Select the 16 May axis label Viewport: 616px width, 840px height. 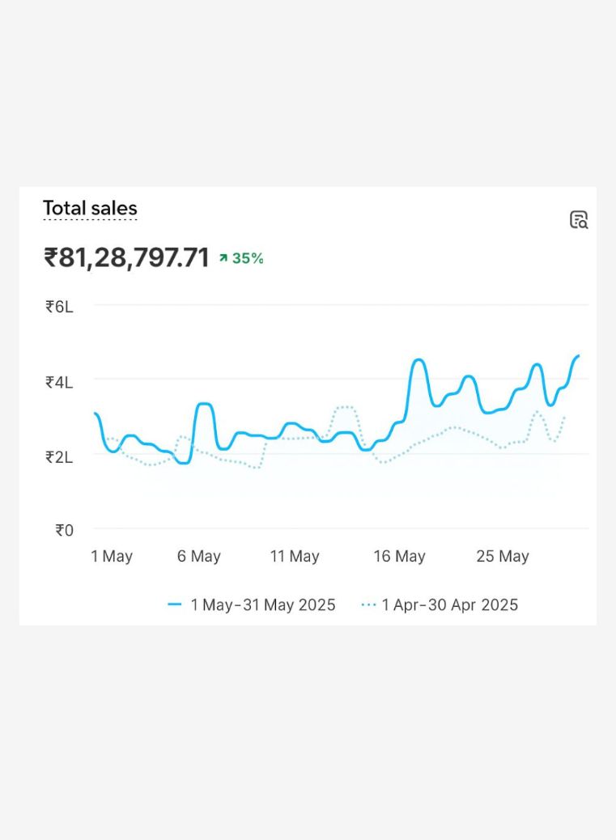(399, 556)
